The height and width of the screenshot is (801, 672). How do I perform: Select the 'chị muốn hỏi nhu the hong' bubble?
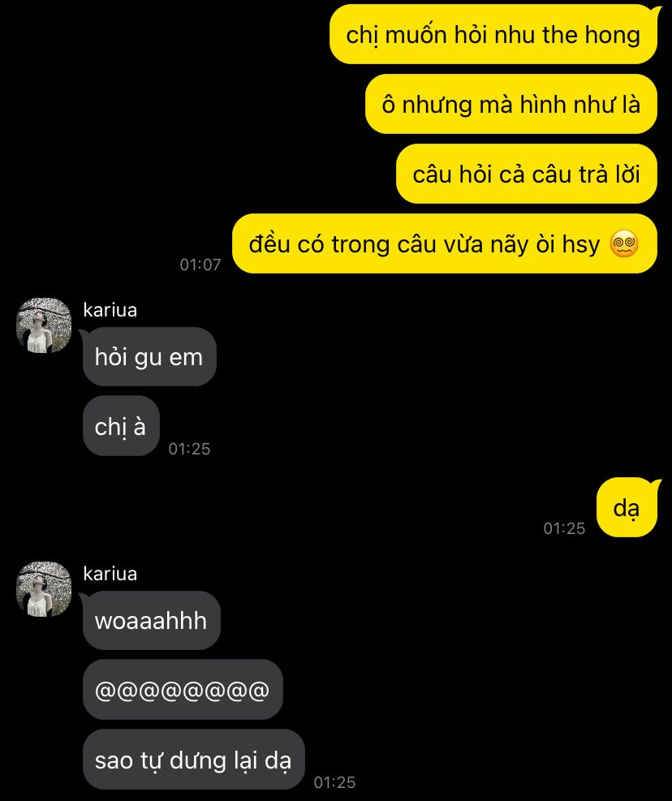click(x=493, y=34)
